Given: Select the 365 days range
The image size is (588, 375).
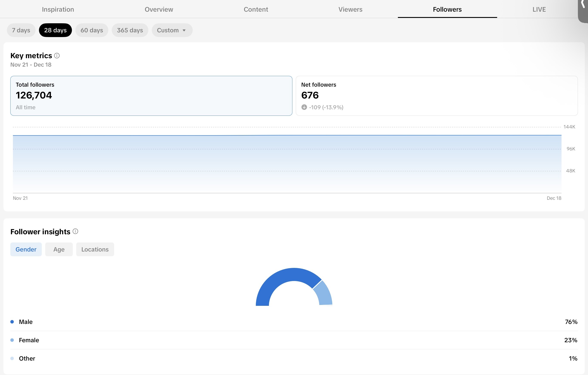Looking at the screenshot, I should pos(130,30).
